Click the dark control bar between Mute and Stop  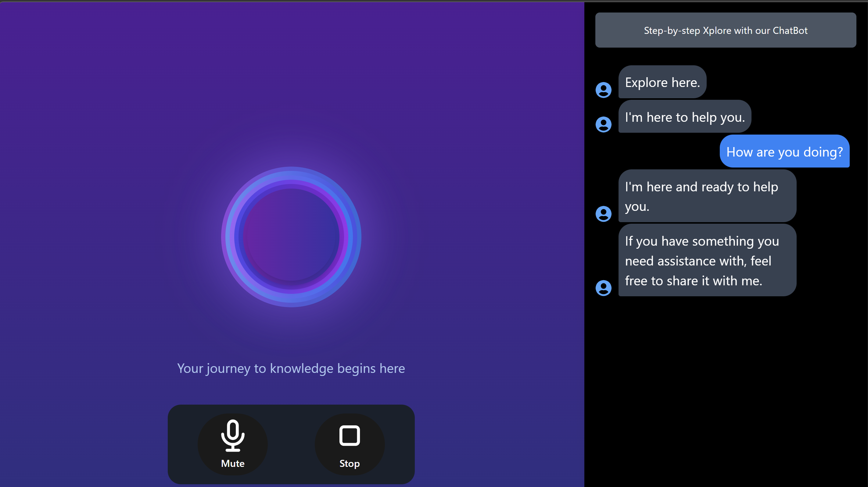click(291, 444)
